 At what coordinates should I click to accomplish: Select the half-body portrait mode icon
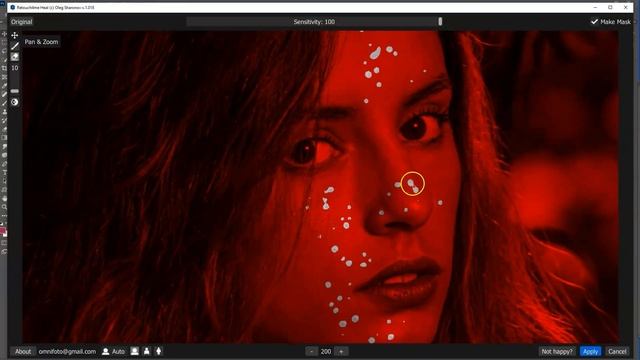pyautogui.click(x=147, y=351)
